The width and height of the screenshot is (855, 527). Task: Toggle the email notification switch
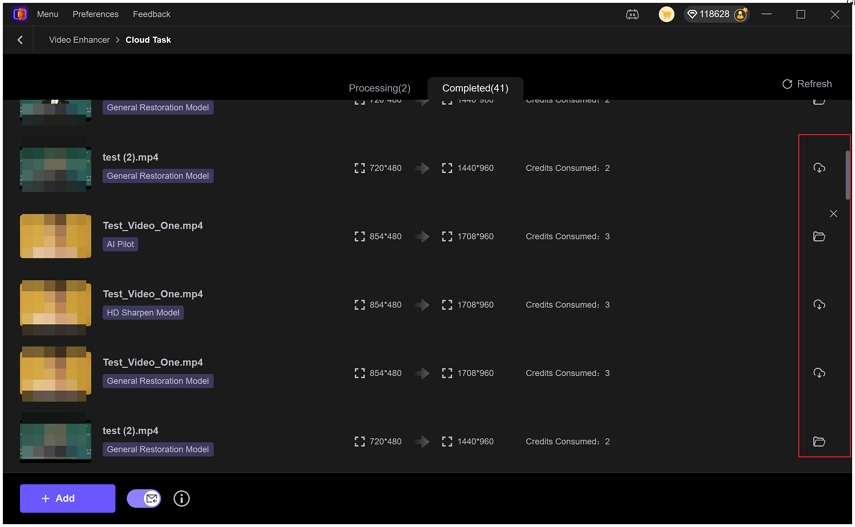[x=144, y=498]
